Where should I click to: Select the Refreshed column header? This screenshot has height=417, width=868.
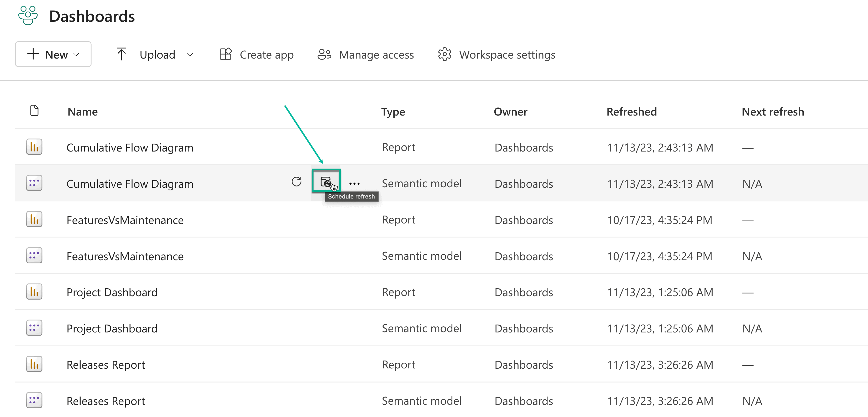pos(631,112)
